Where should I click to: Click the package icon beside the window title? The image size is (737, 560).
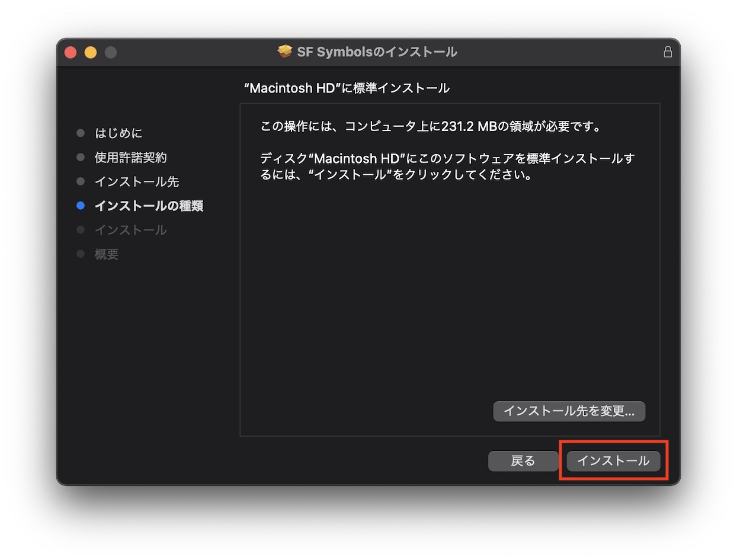click(285, 52)
